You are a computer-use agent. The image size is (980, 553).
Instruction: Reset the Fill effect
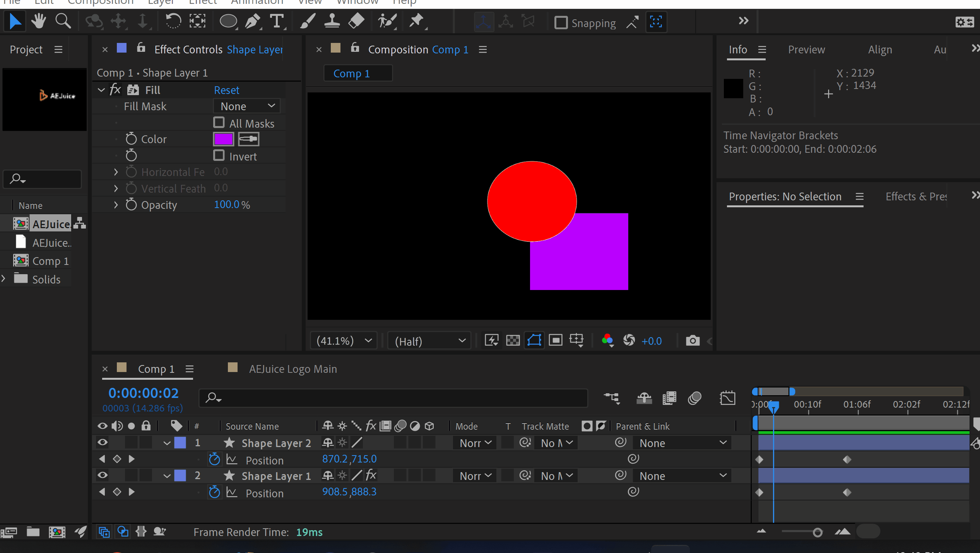click(226, 90)
